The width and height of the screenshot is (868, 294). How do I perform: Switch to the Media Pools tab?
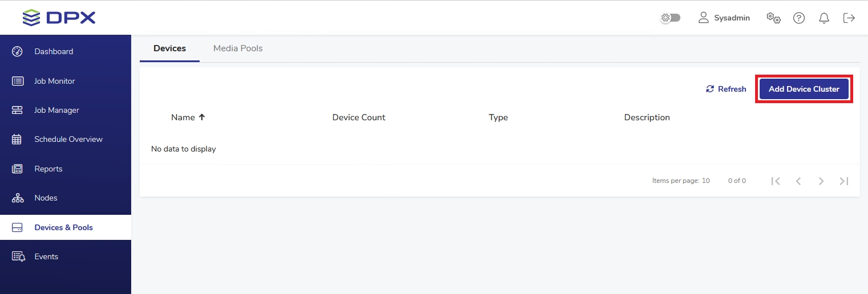238,48
